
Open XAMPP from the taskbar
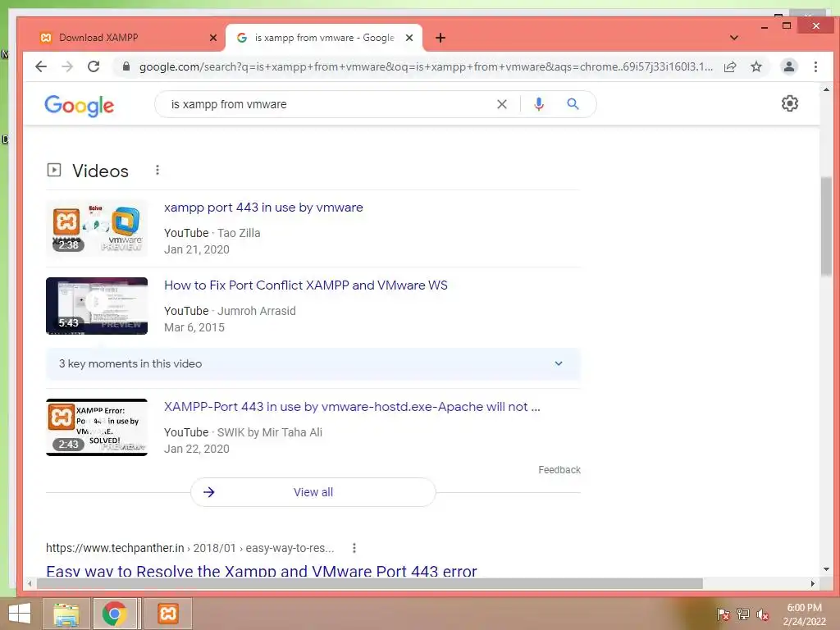coord(167,614)
